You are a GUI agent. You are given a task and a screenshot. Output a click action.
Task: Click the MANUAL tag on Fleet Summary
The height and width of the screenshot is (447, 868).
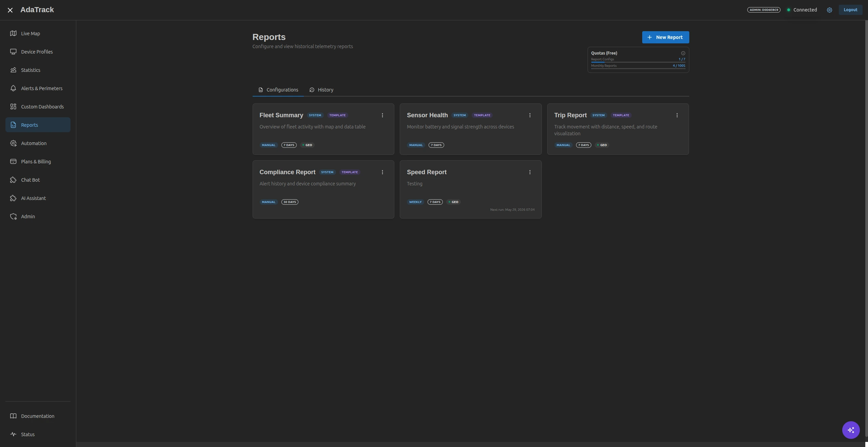click(x=269, y=145)
